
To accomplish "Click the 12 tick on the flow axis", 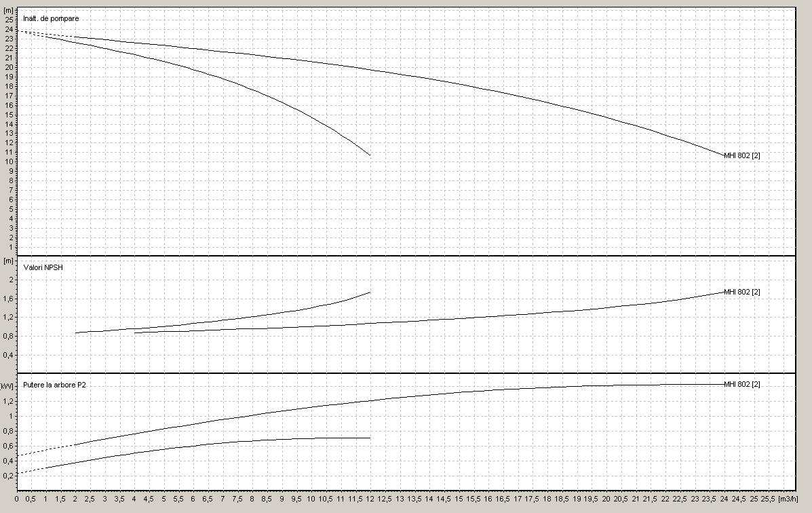I will (x=370, y=499).
